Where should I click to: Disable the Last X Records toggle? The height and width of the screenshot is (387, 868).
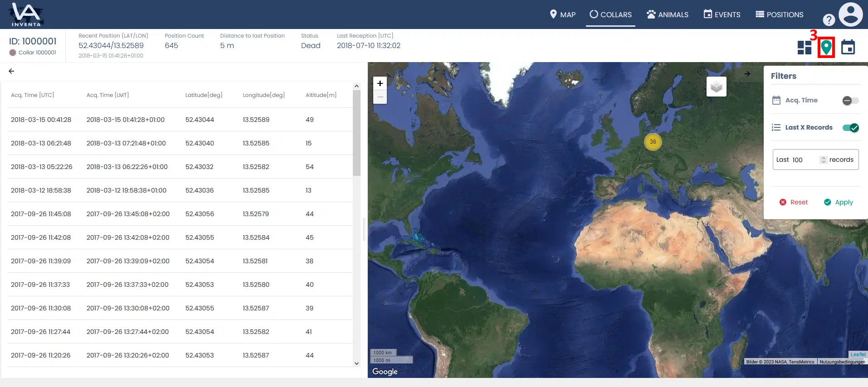tap(850, 128)
